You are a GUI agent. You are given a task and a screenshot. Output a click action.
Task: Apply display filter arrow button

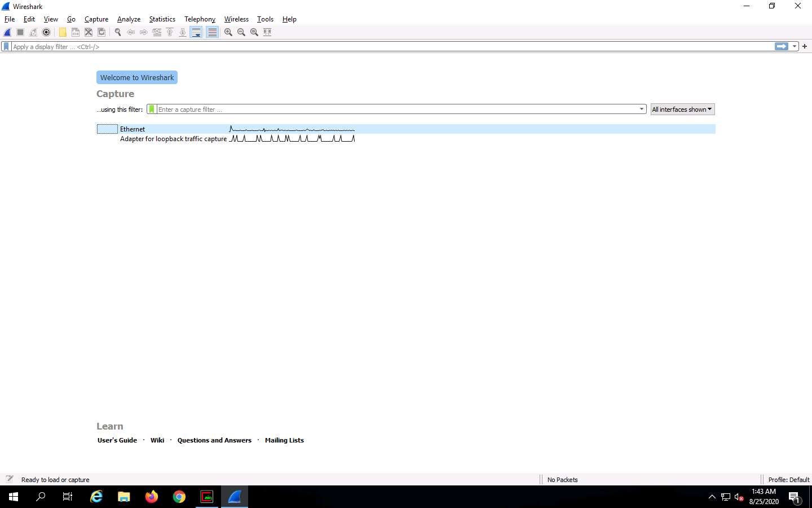782,47
